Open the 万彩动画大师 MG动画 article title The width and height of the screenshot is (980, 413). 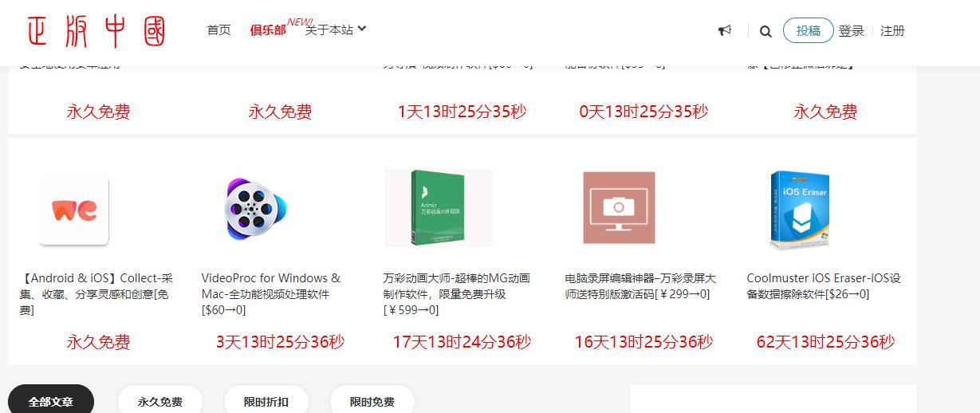click(456, 294)
